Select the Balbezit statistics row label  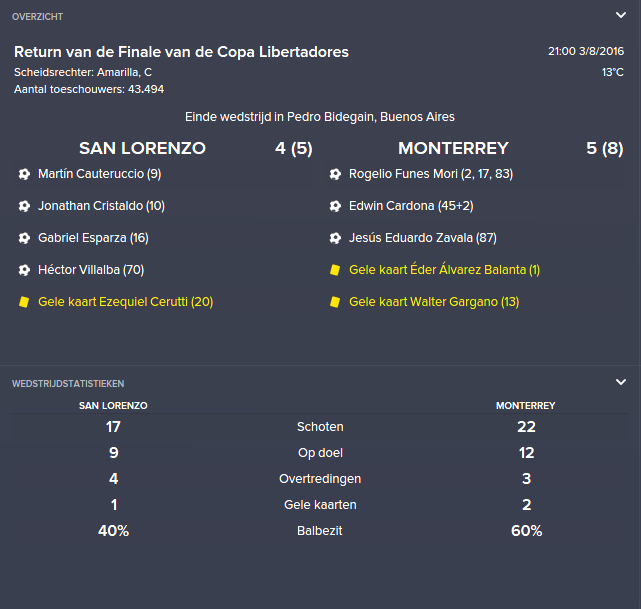pyautogui.click(x=320, y=531)
